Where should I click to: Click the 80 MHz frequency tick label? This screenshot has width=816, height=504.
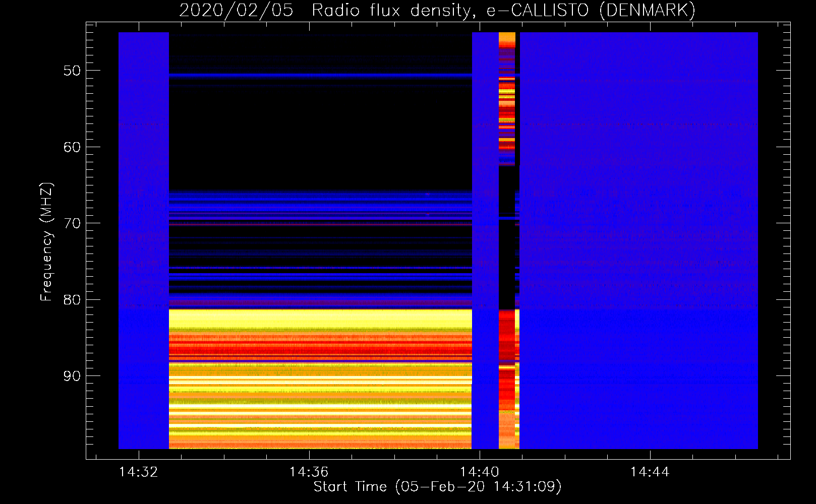tap(72, 300)
